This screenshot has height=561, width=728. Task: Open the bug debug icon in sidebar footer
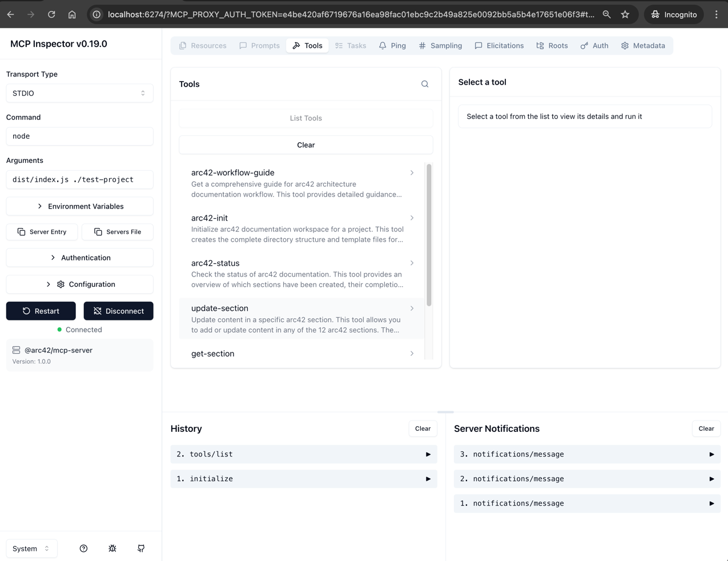112,548
